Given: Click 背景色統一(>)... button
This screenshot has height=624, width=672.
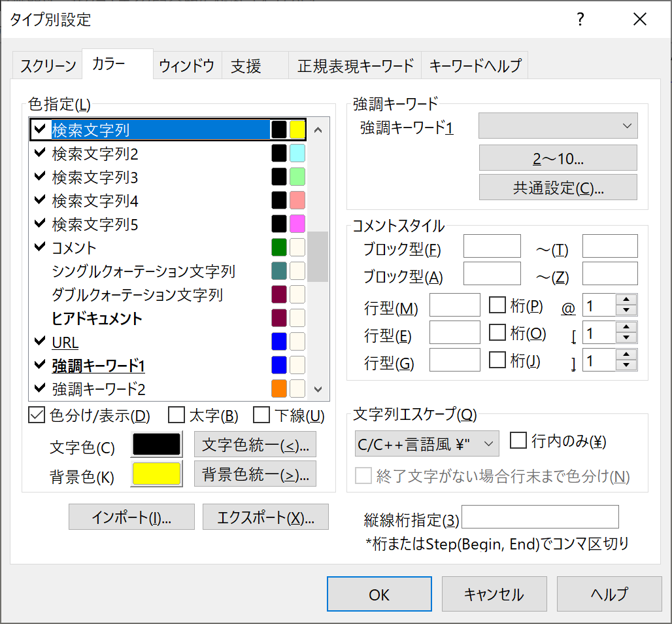Looking at the screenshot, I should (255, 474).
